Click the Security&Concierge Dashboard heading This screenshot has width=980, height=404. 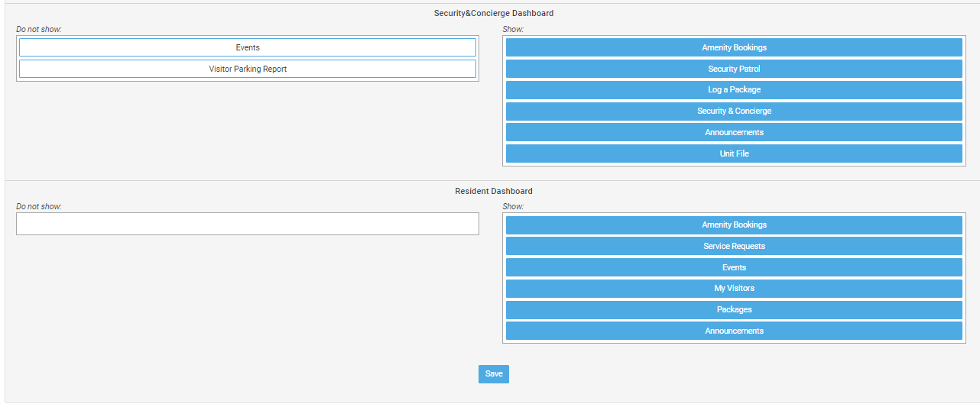[494, 14]
